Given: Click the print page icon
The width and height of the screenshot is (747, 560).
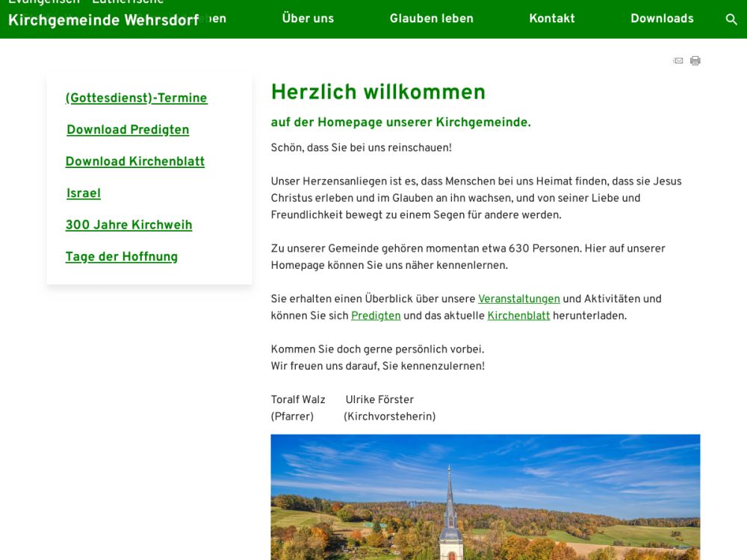Looking at the screenshot, I should pos(695,61).
